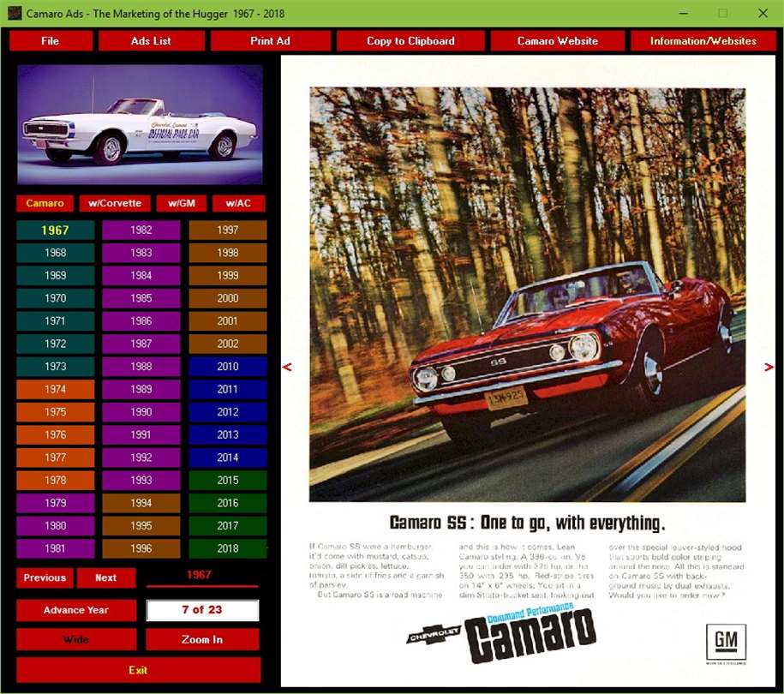The height and width of the screenshot is (694, 784).
Task: Click the Previous button
Action: tap(45, 578)
